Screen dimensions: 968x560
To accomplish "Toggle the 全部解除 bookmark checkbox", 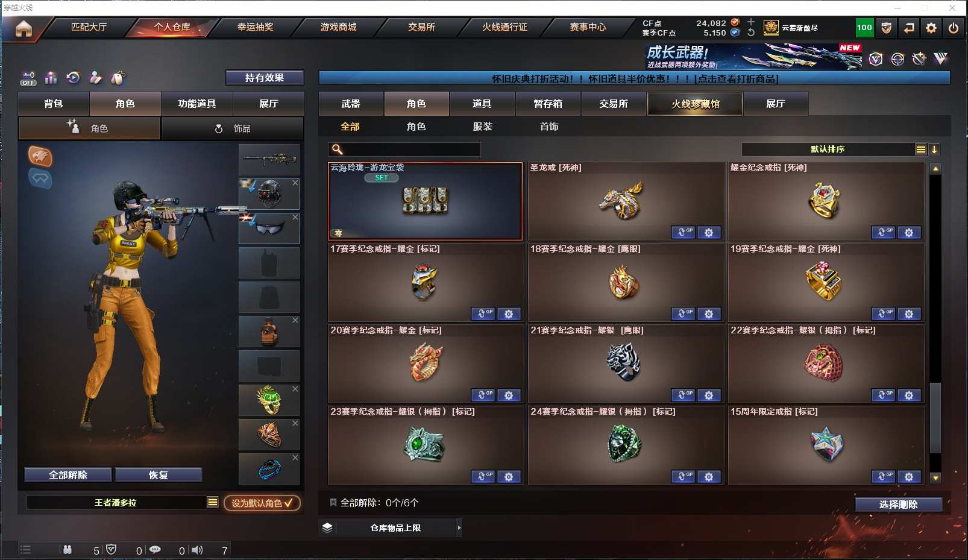I will [x=333, y=502].
